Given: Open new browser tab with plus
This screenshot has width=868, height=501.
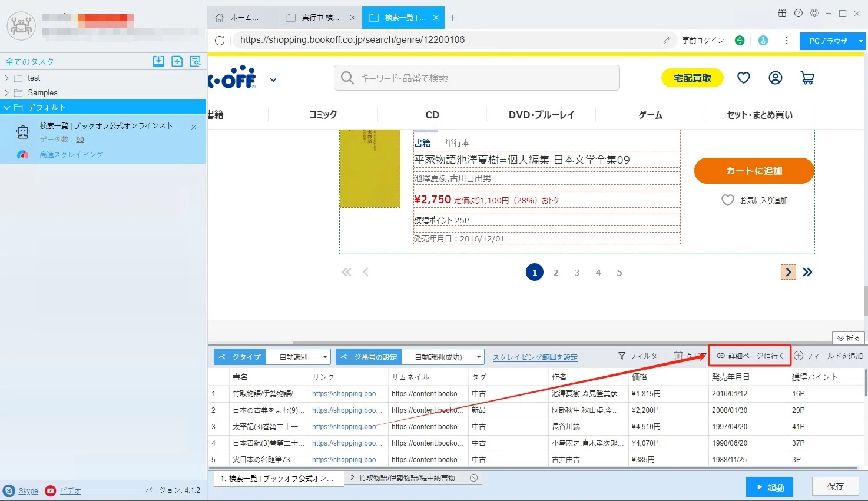Looking at the screenshot, I should 452,18.
